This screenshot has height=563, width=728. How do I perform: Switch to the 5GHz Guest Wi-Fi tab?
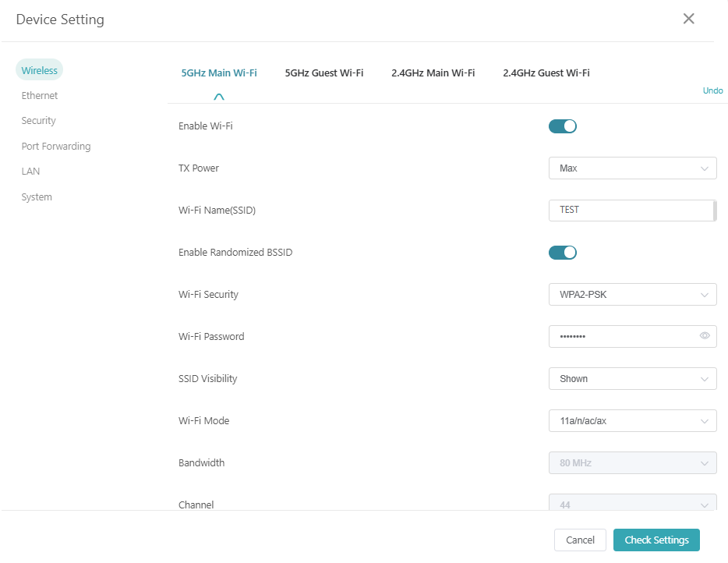(x=324, y=73)
